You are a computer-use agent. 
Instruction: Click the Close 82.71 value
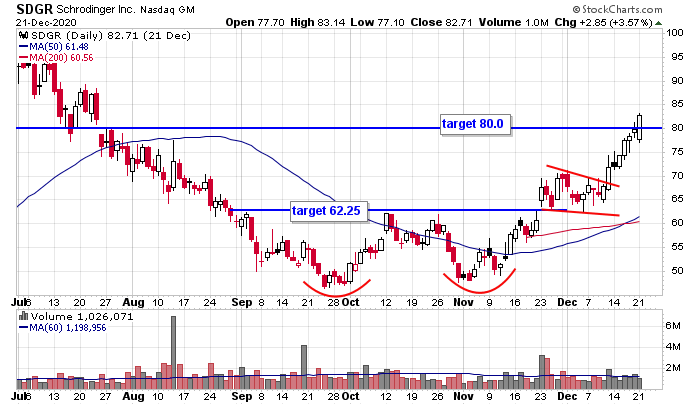point(441,22)
